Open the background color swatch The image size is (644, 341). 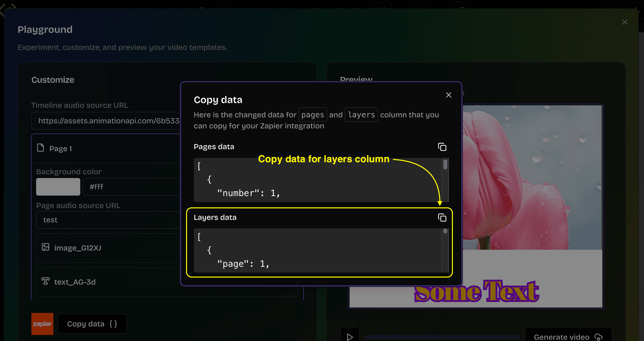[x=58, y=187]
